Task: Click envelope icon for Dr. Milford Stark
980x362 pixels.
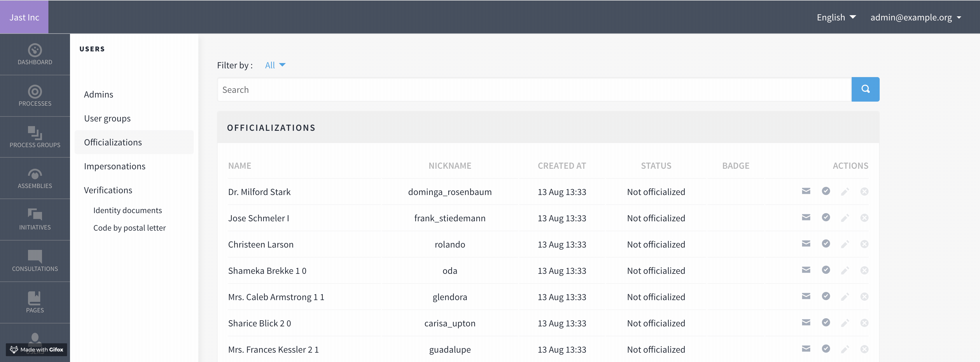Action: click(x=806, y=191)
